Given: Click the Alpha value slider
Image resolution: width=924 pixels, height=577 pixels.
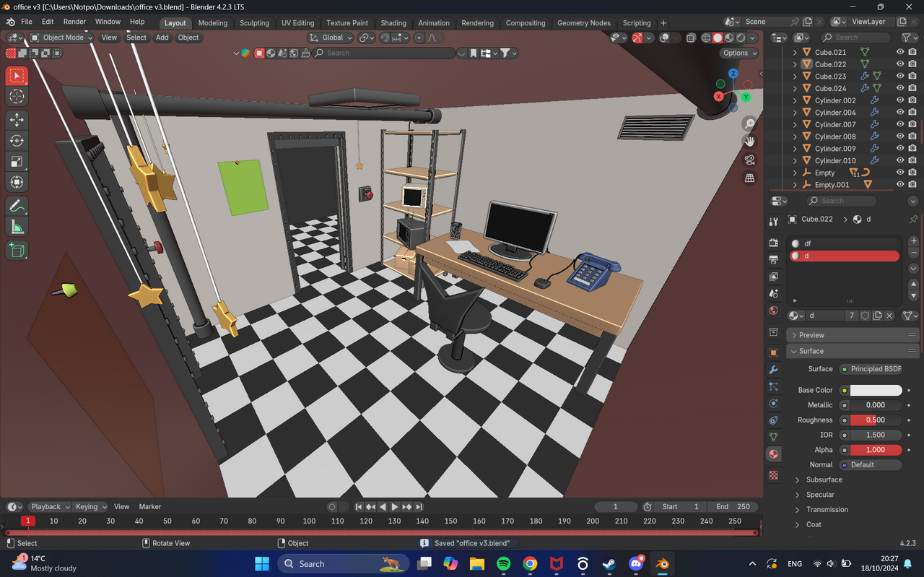Looking at the screenshot, I should click(876, 450).
